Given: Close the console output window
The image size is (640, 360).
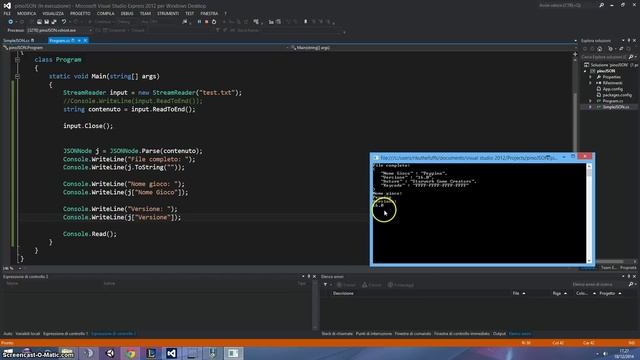Looking at the screenshot, I should [585, 156].
